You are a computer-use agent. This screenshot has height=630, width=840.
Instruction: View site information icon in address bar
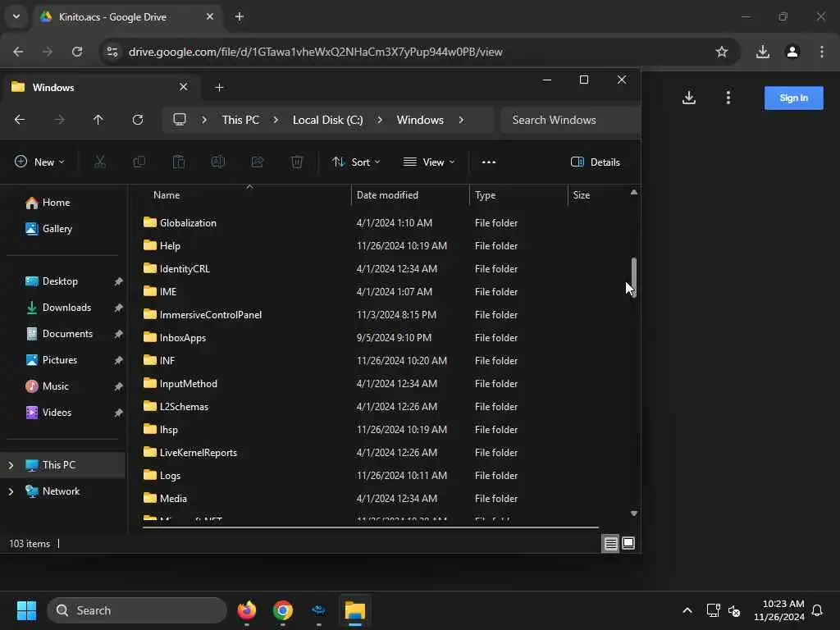(112, 52)
